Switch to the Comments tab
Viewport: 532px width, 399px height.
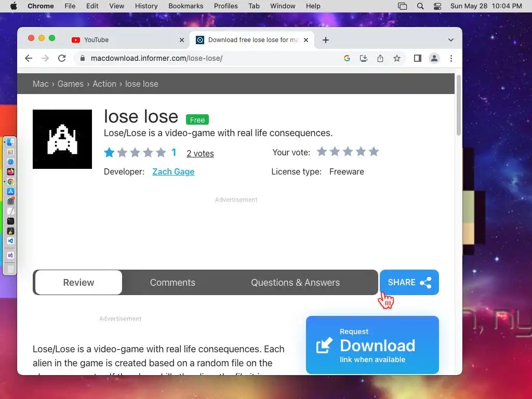pyautogui.click(x=172, y=282)
